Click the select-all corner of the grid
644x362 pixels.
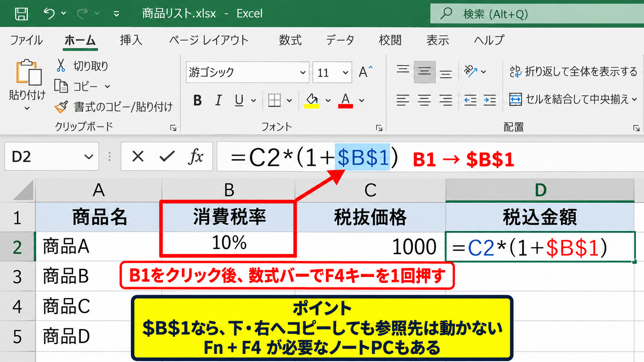tap(23, 190)
